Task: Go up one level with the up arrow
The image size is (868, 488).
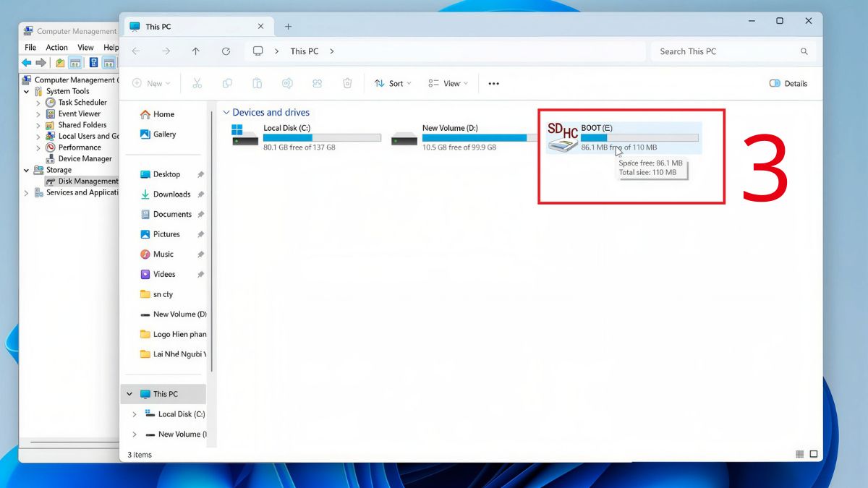Action: tap(196, 51)
